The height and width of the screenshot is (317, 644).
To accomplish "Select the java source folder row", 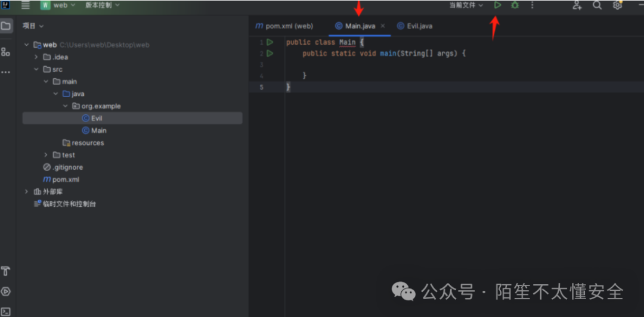I will click(x=132, y=94).
